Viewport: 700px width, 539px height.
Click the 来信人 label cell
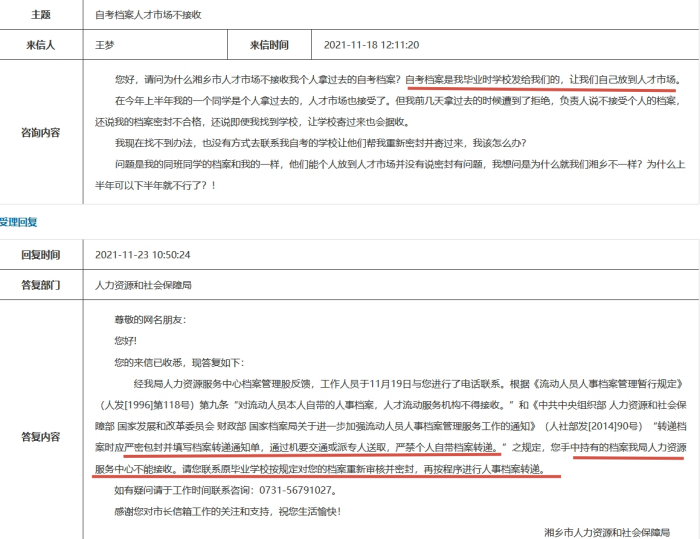tap(41, 45)
